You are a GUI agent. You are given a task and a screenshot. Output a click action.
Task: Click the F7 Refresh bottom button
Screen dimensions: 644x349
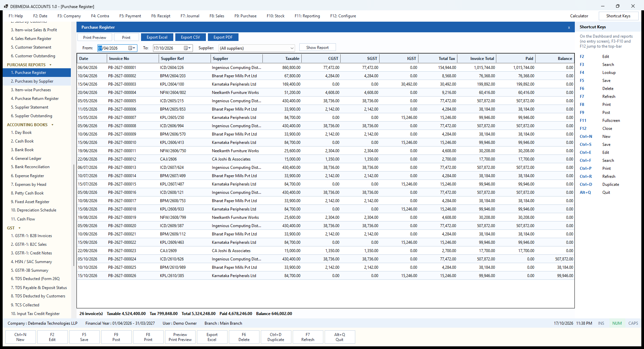click(x=308, y=337)
